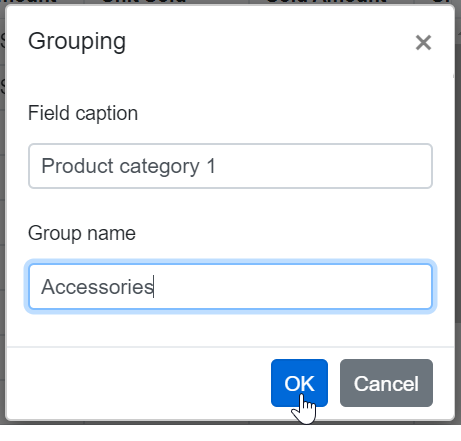The image size is (461, 441).
Task: Confirm grouping with the OK button
Action: 299,383
